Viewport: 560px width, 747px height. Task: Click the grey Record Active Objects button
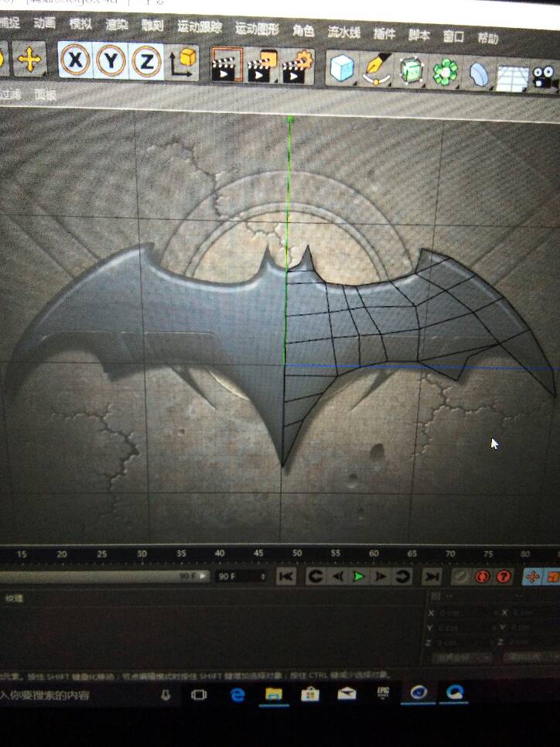pos(460,577)
